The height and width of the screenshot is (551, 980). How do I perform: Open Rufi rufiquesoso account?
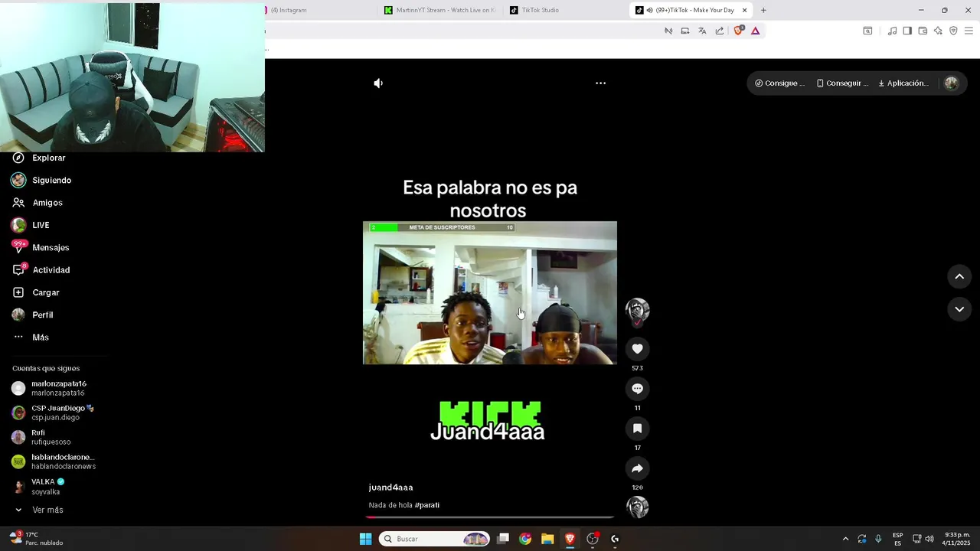pyautogui.click(x=41, y=437)
